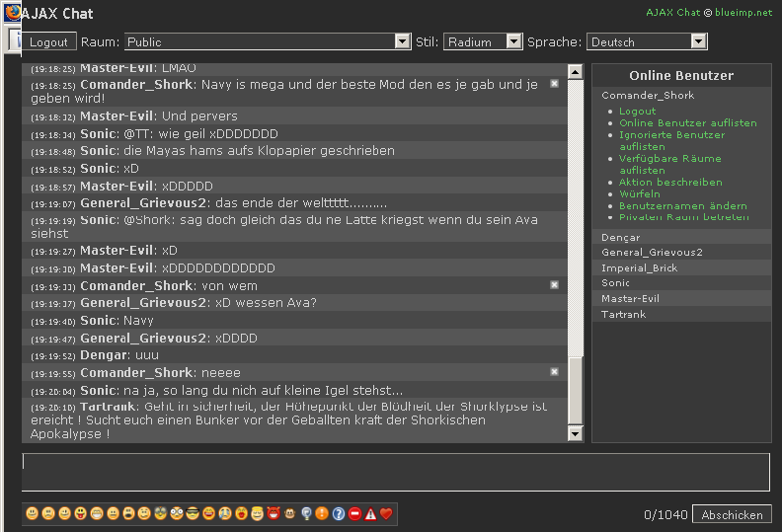
Task: Insert the sad face emoticon
Action: pos(48,513)
